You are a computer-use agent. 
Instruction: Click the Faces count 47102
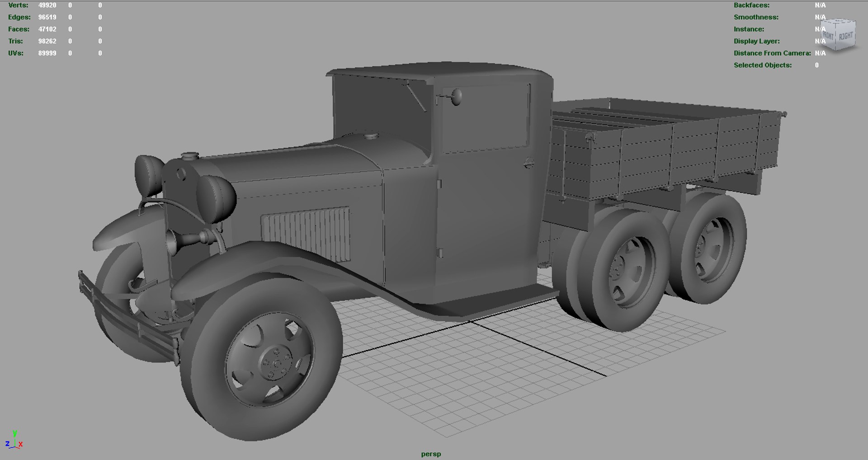pos(47,29)
